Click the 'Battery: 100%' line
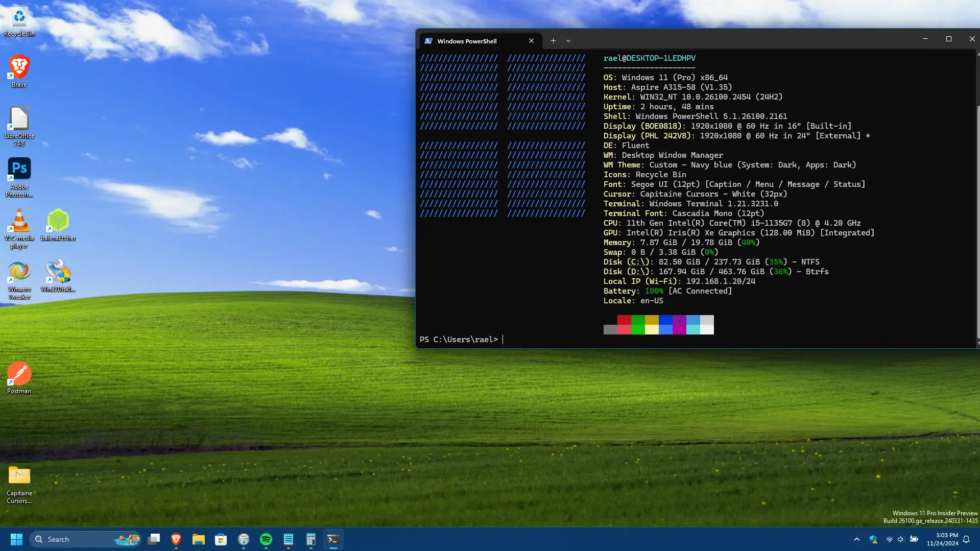 tap(667, 291)
